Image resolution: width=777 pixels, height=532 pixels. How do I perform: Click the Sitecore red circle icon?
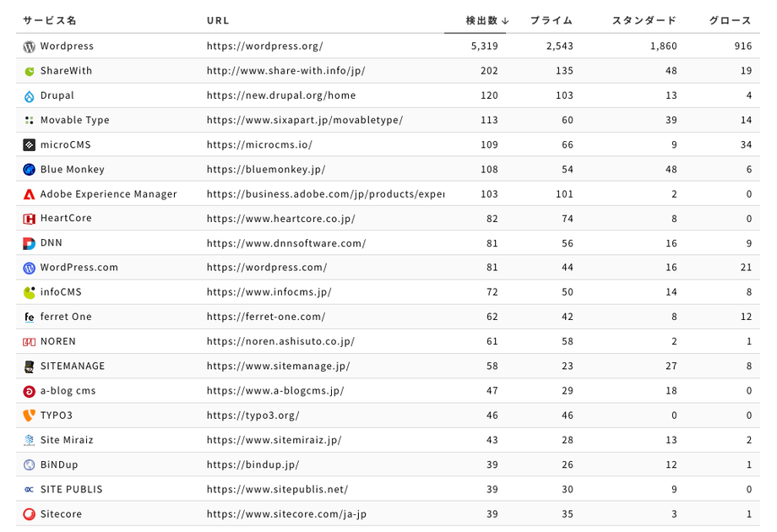30,514
